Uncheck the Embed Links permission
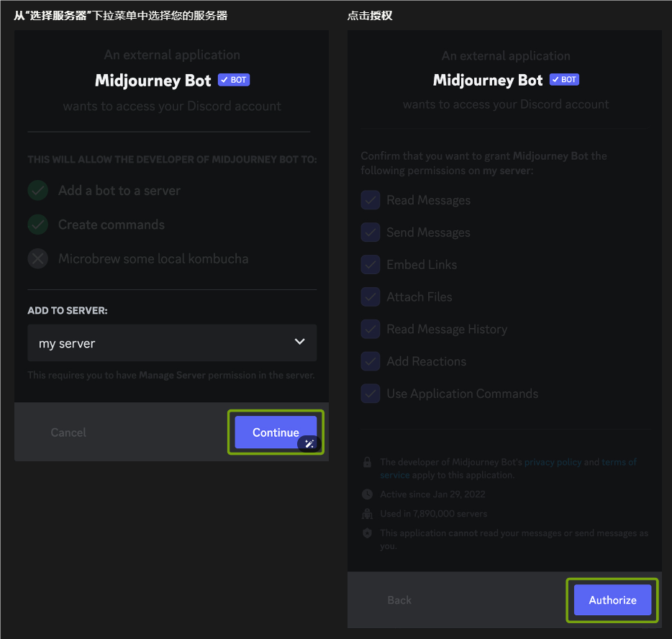 pos(371,264)
